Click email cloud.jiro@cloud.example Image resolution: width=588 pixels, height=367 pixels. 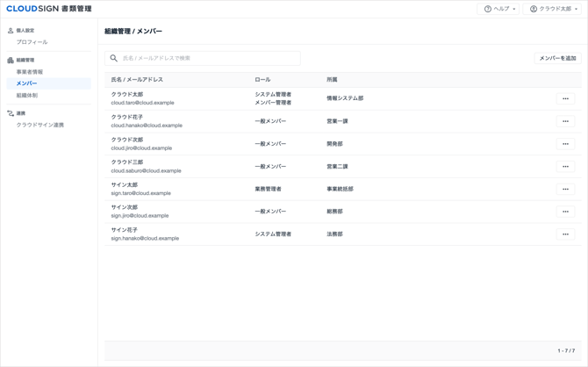pyautogui.click(x=141, y=148)
